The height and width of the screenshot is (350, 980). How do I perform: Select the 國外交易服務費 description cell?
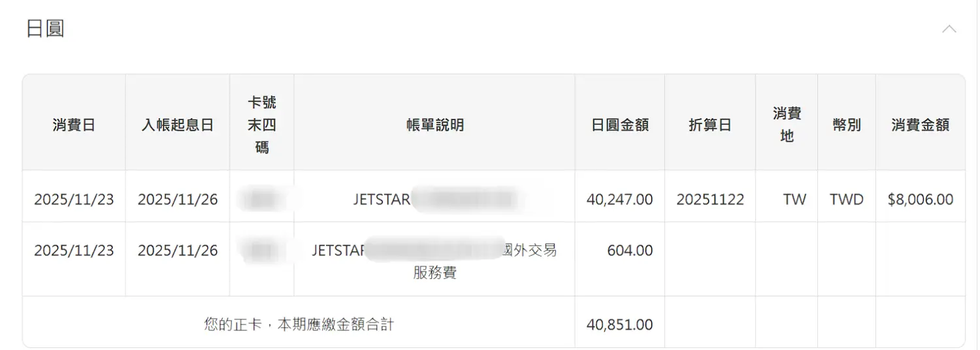434,261
